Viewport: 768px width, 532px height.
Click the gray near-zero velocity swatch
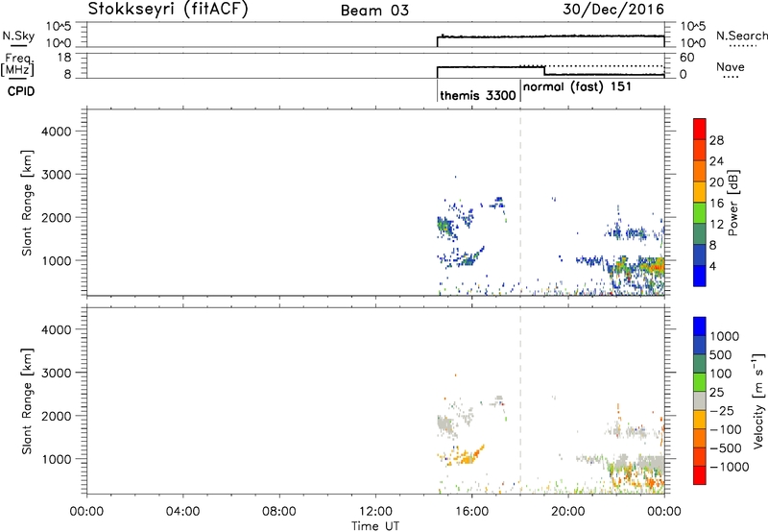[700, 400]
